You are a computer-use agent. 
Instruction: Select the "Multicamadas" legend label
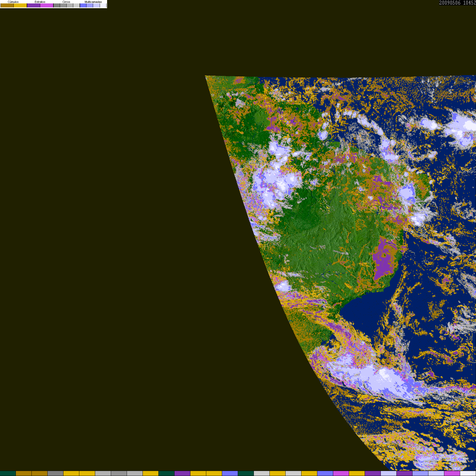tap(93, 2)
